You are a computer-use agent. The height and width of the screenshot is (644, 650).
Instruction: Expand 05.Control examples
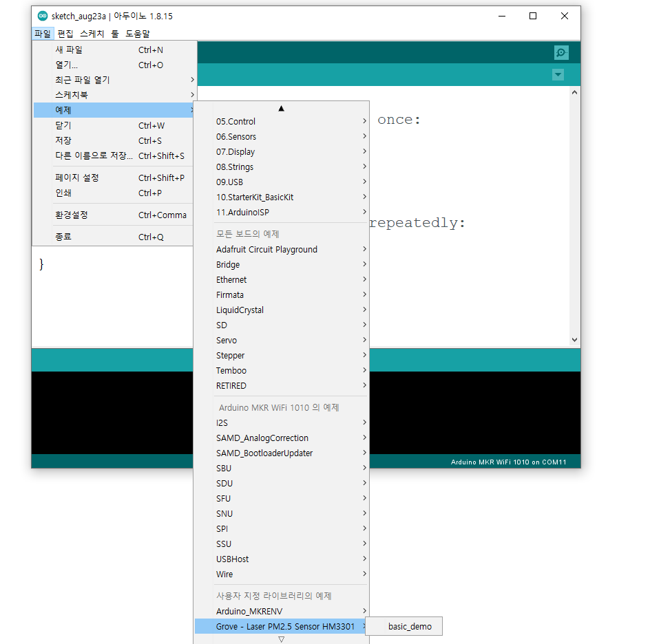pos(282,121)
